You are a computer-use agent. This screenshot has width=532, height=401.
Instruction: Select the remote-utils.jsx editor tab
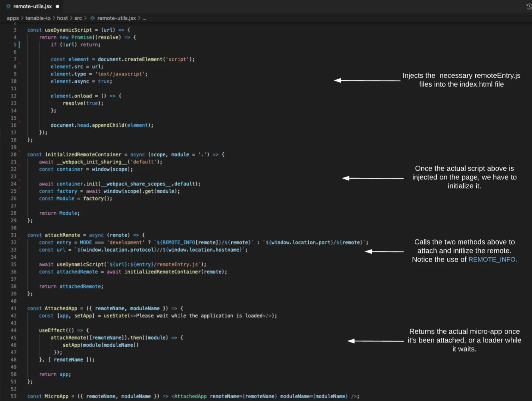tap(32, 7)
